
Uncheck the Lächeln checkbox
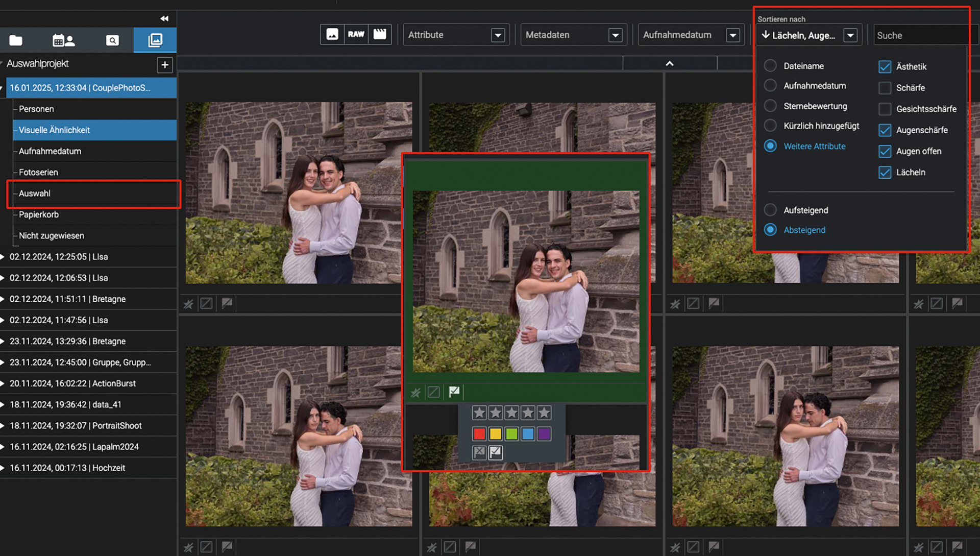point(885,173)
